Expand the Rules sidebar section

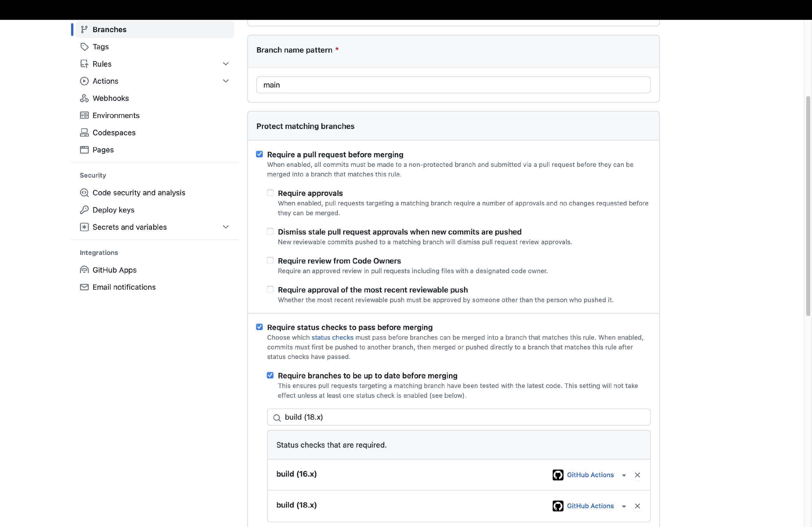[x=226, y=64]
